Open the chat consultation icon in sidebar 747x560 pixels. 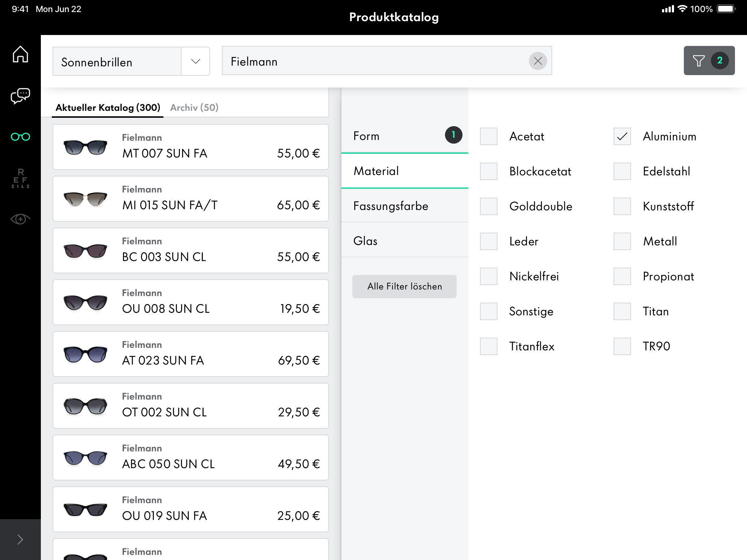click(20, 96)
